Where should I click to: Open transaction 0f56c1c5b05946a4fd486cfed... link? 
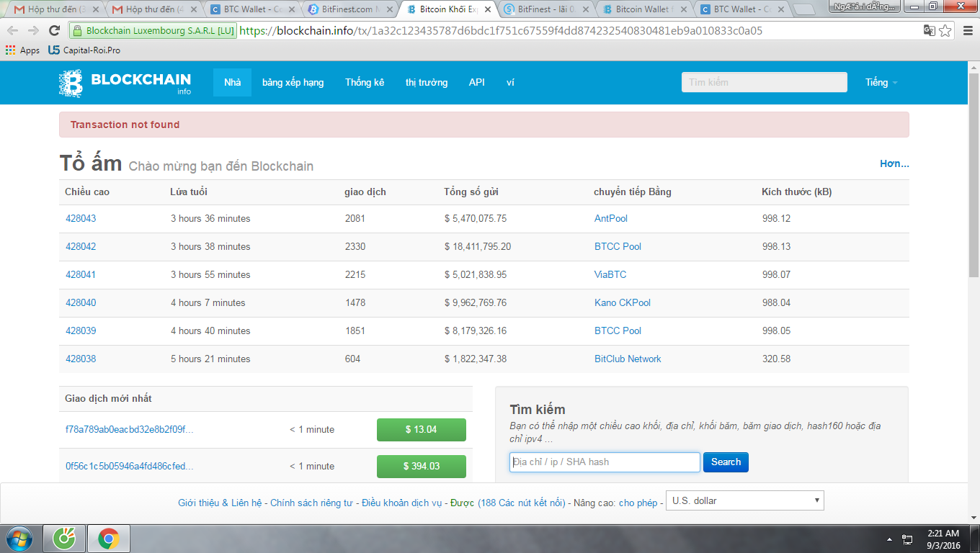130,467
